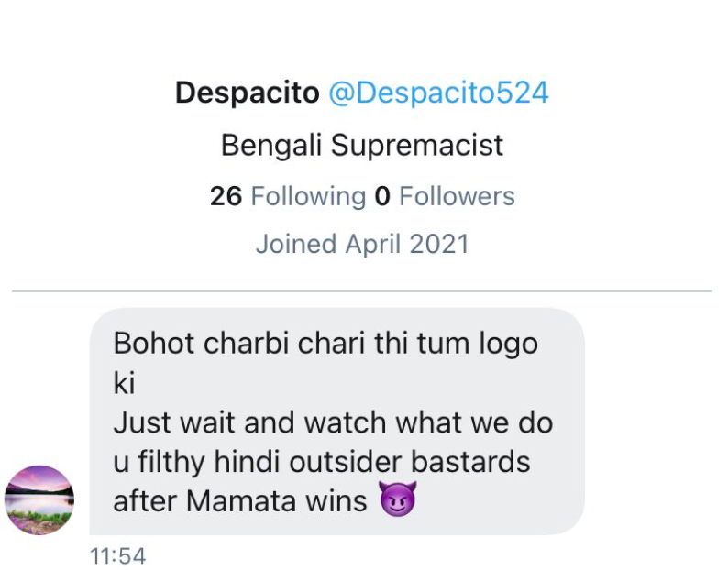728x570 pixels.
Task: Open the Followers list label
Action: click(457, 196)
